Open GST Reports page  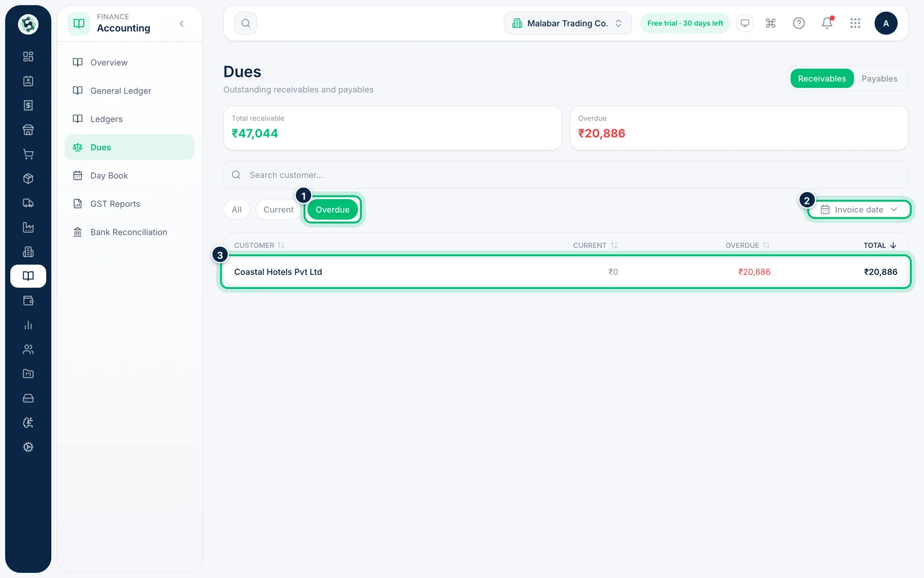click(129, 204)
